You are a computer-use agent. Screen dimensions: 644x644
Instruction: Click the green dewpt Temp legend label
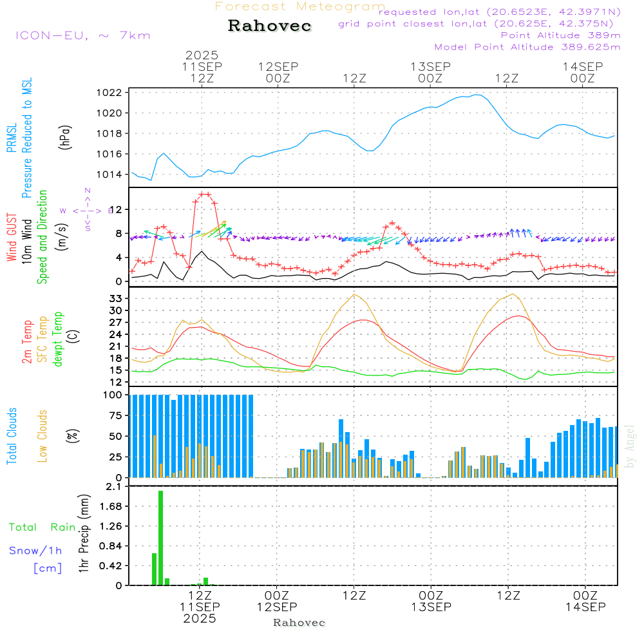click(x=58, y=339)
